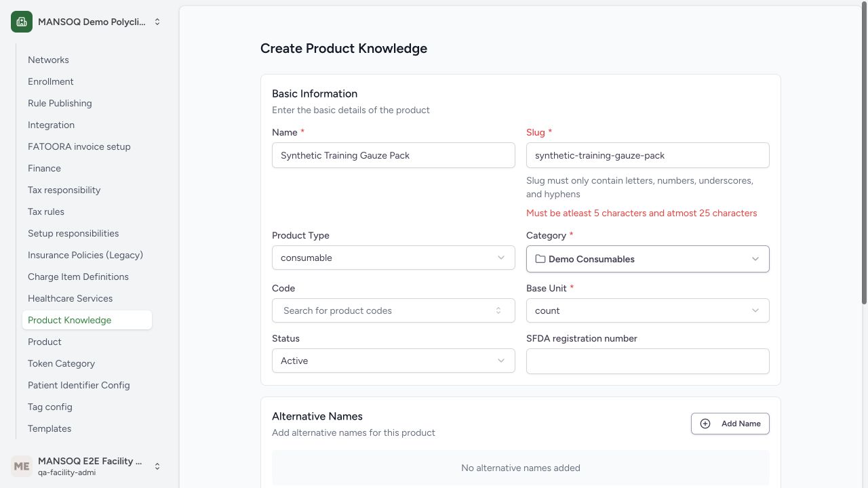This screenshot has width=868, height=488.
Task: Click the Create Product Knowledge heading
Action: click(x=344, y=48)
